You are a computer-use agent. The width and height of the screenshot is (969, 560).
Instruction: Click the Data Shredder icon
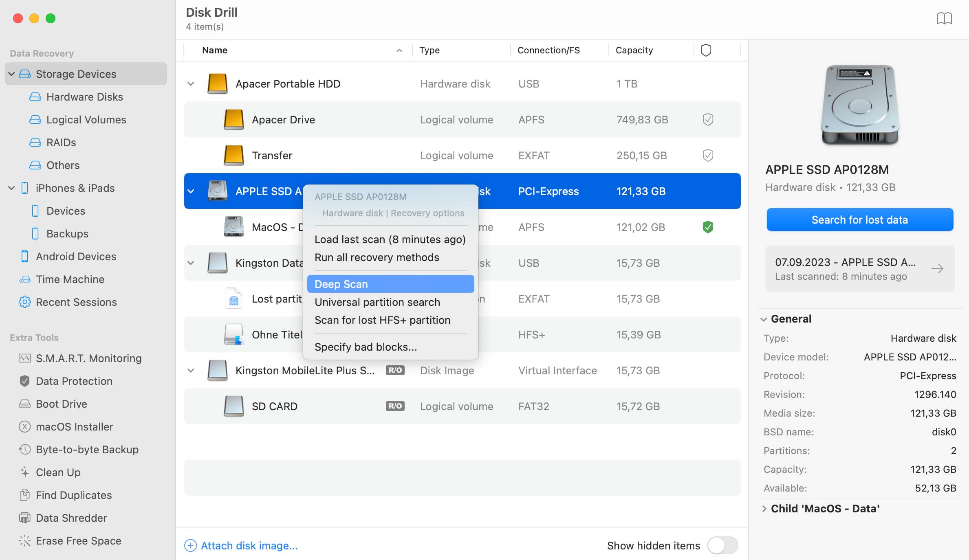pos(25,518)
